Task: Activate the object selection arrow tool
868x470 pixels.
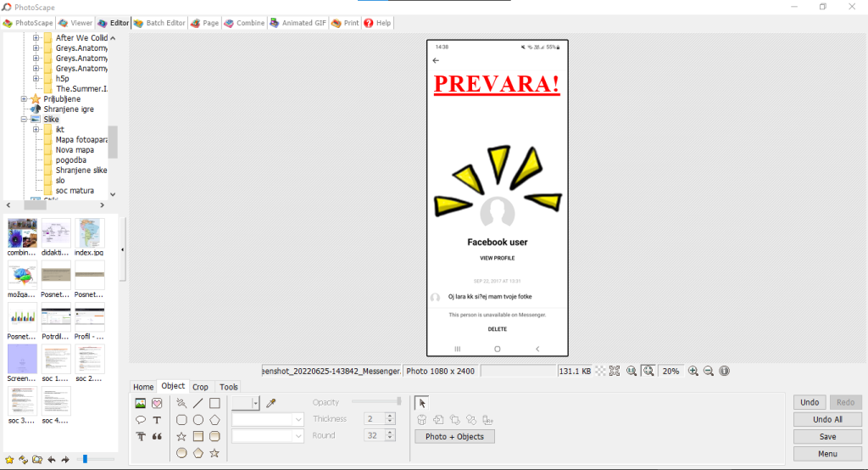Action: coord(422,403)
